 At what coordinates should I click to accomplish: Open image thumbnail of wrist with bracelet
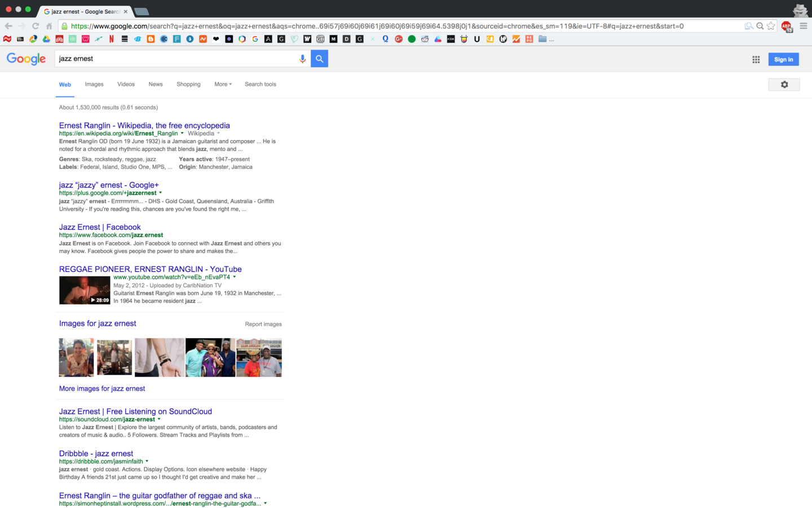click(160, 357)
